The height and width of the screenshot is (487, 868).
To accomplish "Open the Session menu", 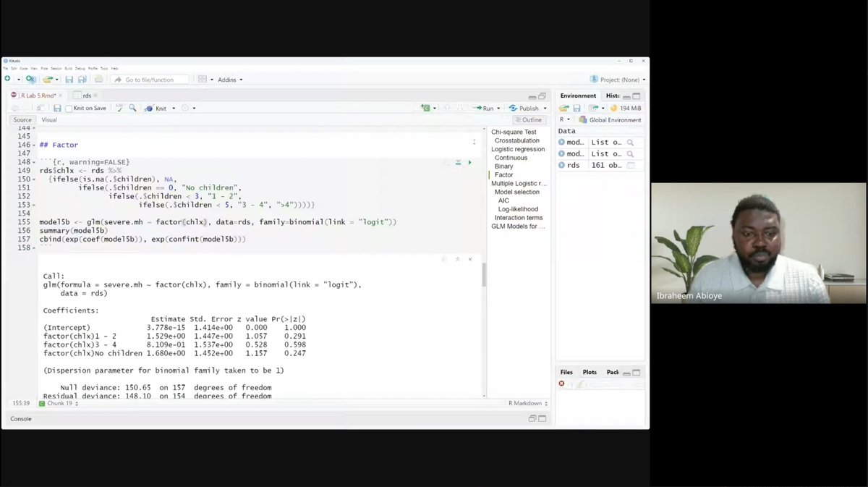I will pos(56,68).
